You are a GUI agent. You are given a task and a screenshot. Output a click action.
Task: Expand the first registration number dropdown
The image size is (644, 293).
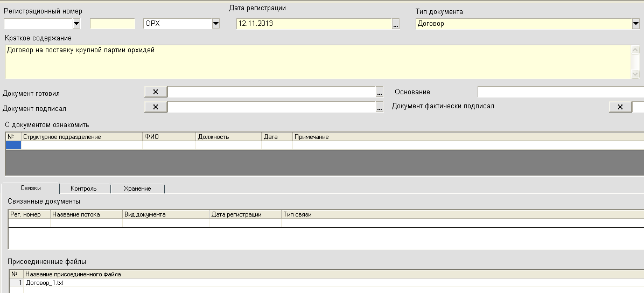[77, 24]
